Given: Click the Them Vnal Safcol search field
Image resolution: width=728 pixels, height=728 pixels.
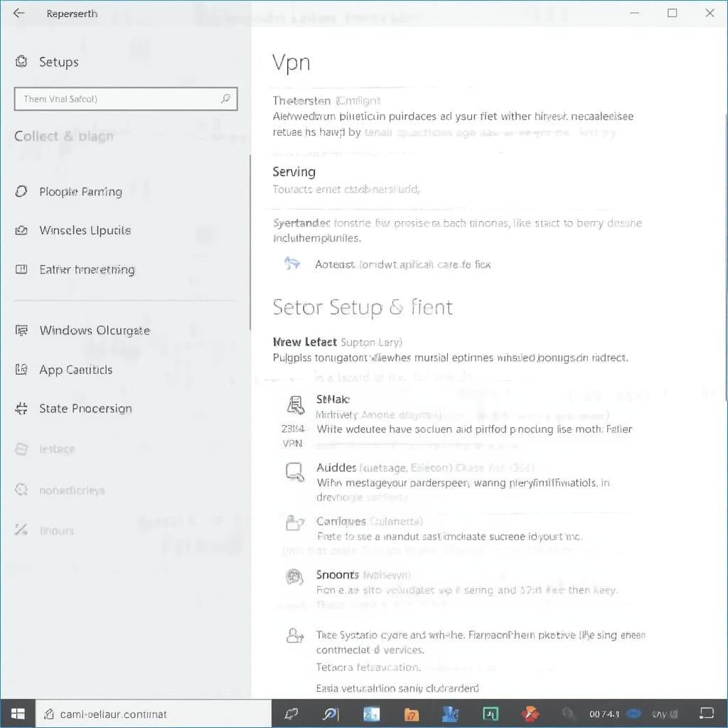Looking at the screenshot, I should pyautogui.click(x=126, y=99).
